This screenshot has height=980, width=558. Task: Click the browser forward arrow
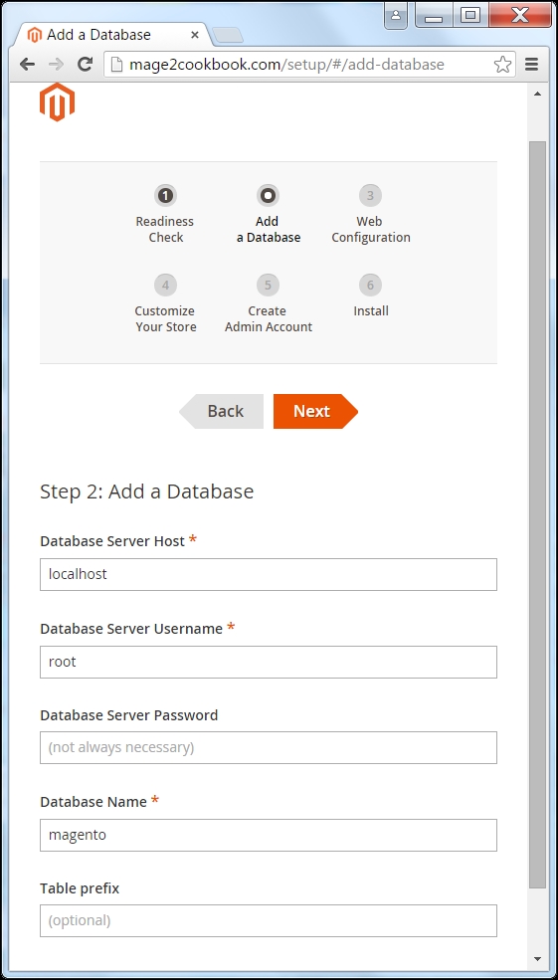57,64
